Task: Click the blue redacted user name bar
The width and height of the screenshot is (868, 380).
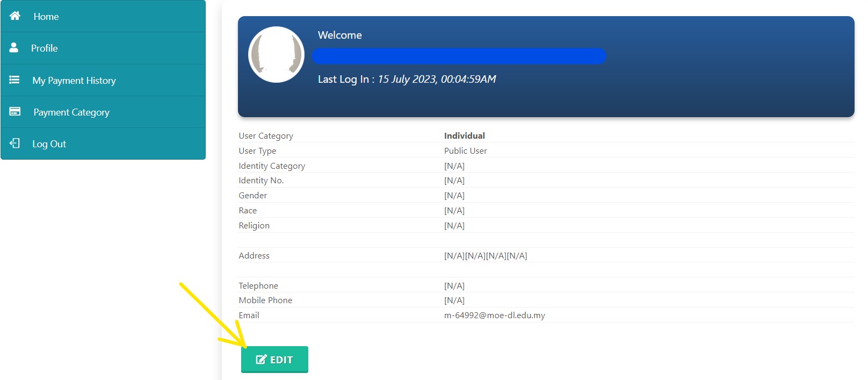Action: tap(459, 56)
